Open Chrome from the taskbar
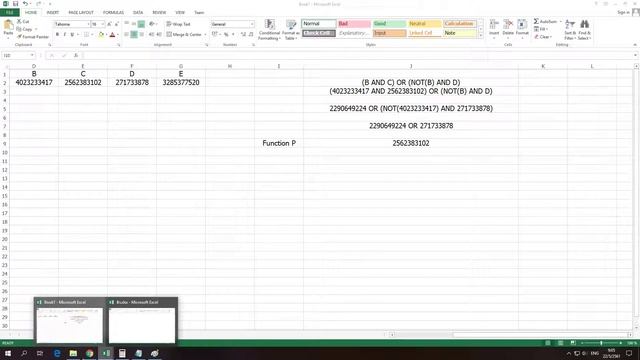Image resolution: width=640 pixels, height=360 pixels. click(89, 353)
